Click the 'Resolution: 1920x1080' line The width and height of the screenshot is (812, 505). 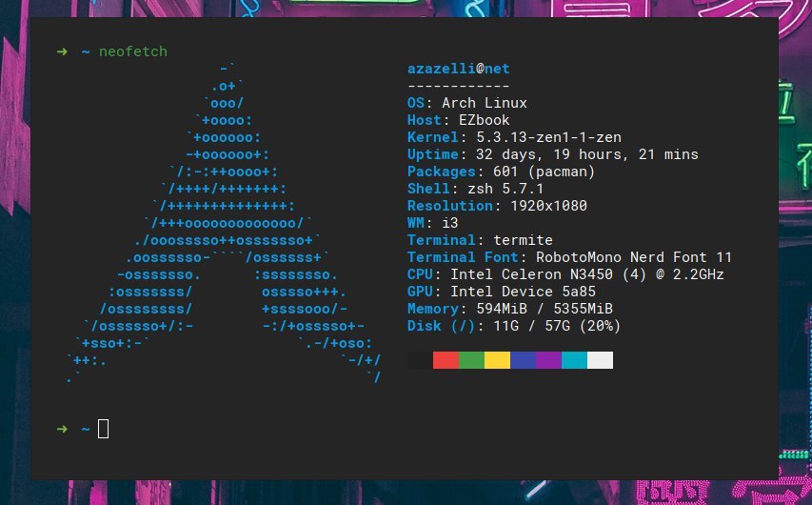coord(497,205)
